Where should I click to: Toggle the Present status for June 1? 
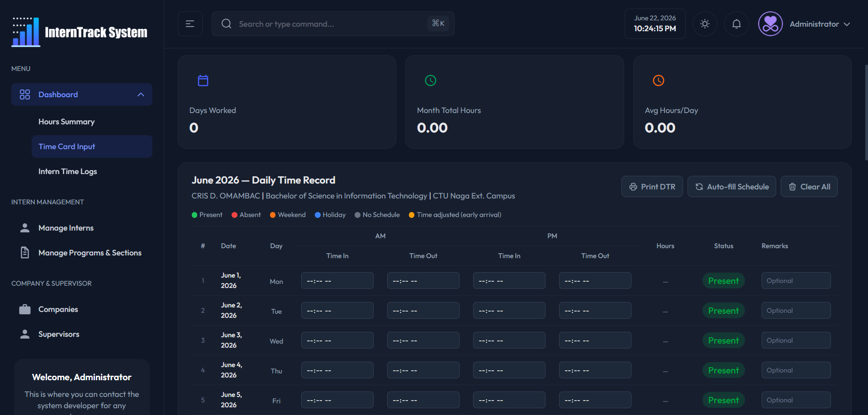(723, 281)
